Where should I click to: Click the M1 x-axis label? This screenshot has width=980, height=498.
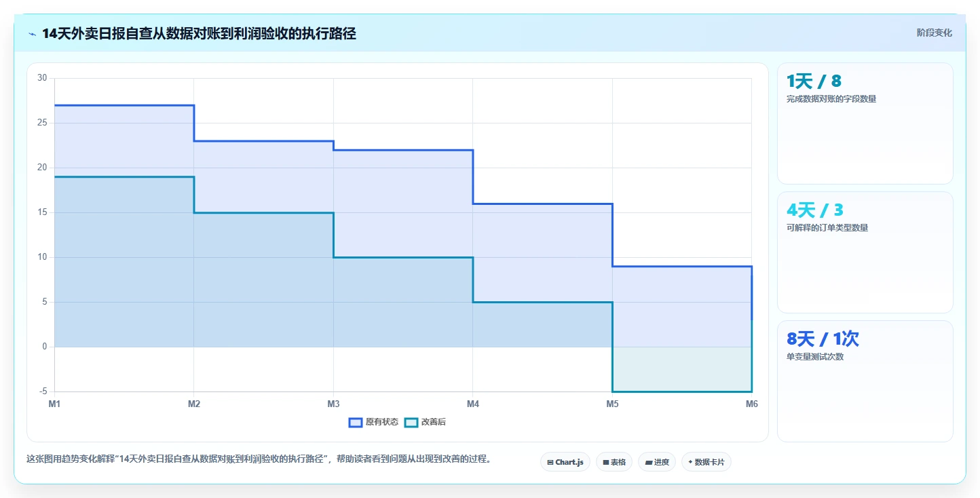[x=54, y=404]
